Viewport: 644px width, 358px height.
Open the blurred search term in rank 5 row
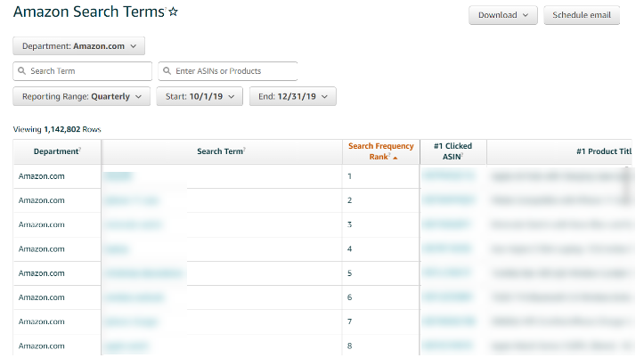[x=143, y=273]
